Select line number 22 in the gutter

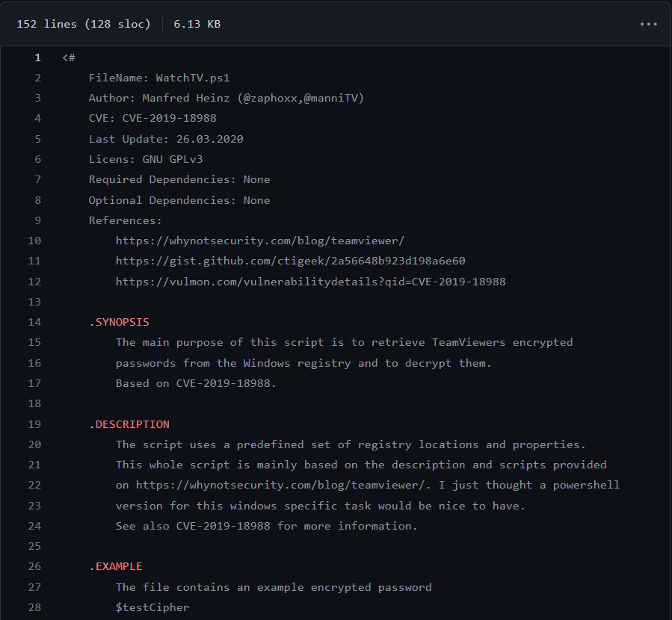point(34,485)
